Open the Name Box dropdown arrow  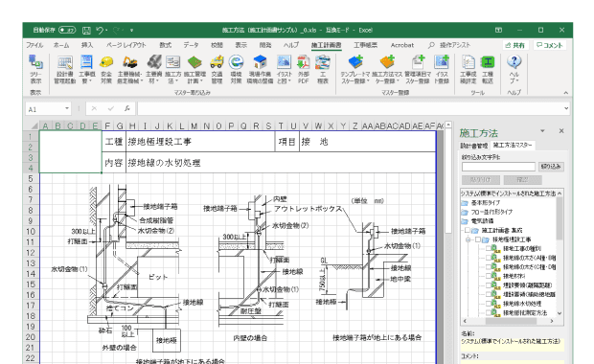67,108
